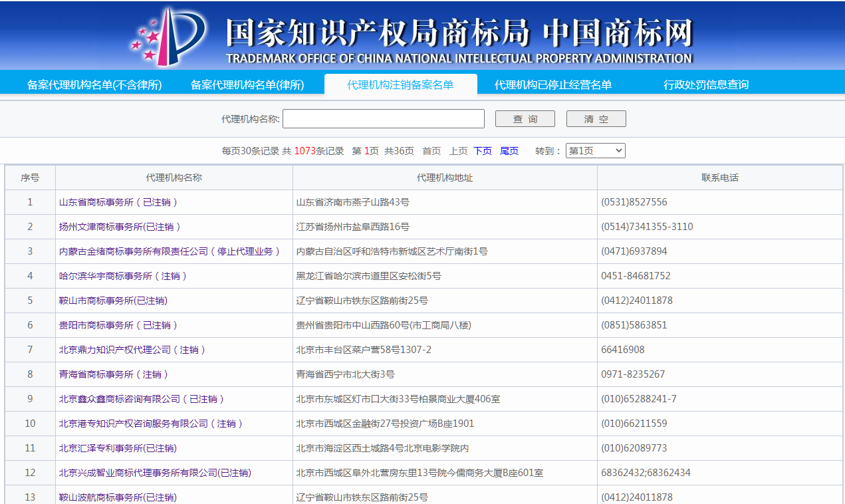Select address 贵州省贵阳市中山西路60号(市工商局八楼)

pyautogui.click(x=384, y=325)
